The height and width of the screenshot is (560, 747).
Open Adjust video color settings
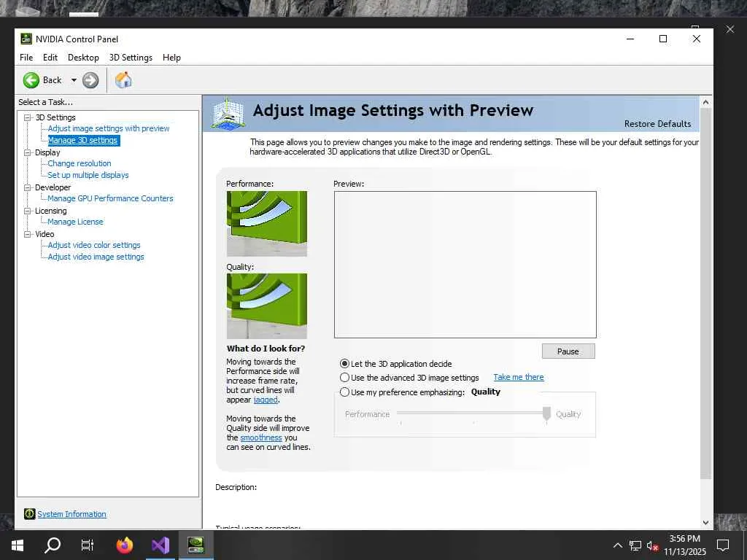point(94,245)
